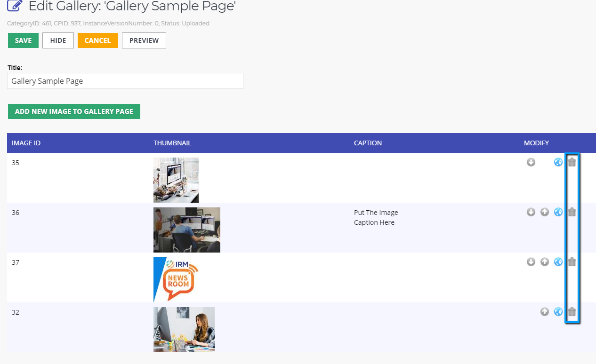Image resolution: width=596 pixels, height=364 pixels.
Task: Shift image 37 down via the down arrow
Action: (531, 262)
